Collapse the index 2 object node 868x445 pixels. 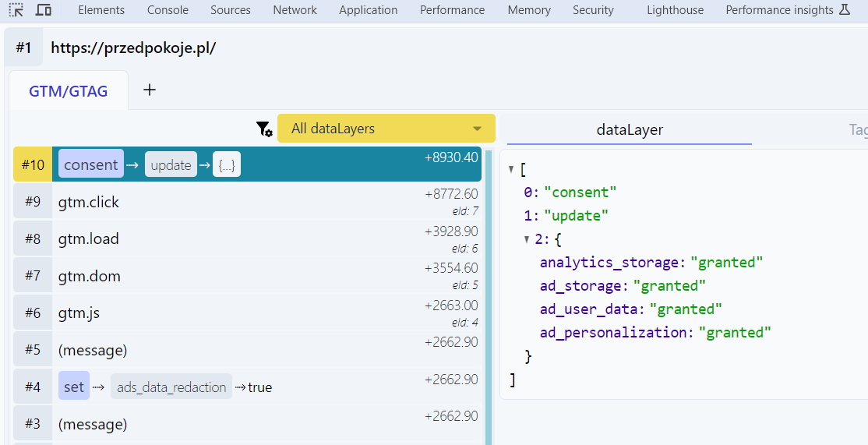click(x=528, y=239)
